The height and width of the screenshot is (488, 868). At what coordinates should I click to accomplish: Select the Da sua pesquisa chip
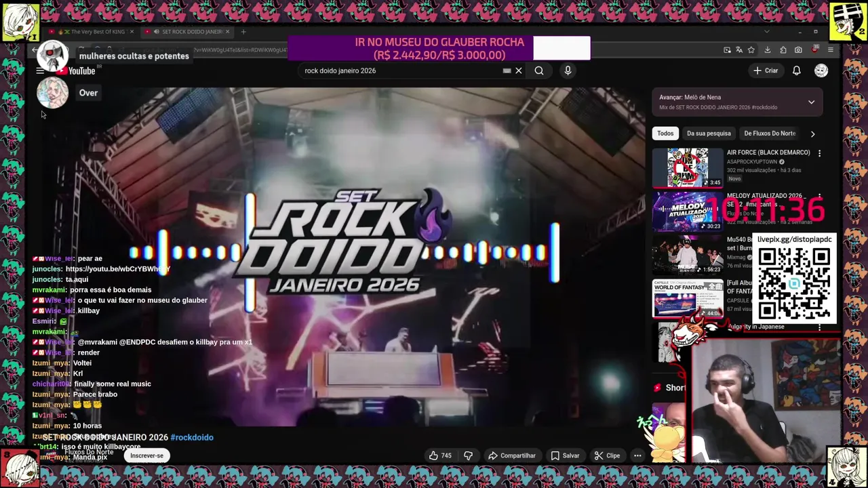click(709, 134)
